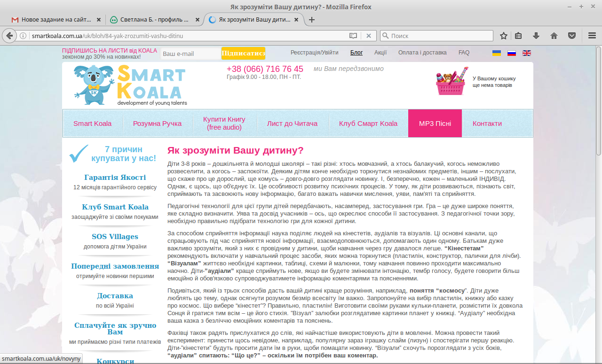
Task: Switch site language to Ukrainian flag
Action: click(497, 53)
